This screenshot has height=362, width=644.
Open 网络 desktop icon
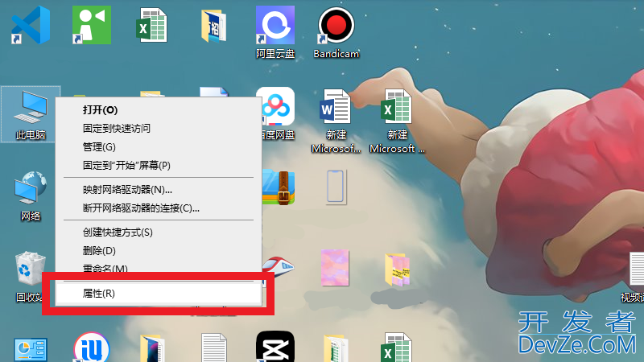click(31, 196)
